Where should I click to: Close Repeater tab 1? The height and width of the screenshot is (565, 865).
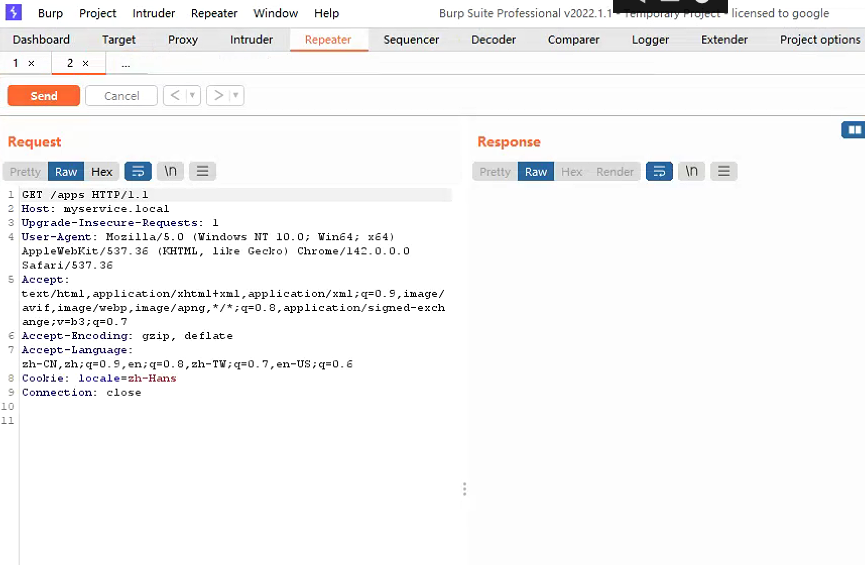click(x=31, y=63)
